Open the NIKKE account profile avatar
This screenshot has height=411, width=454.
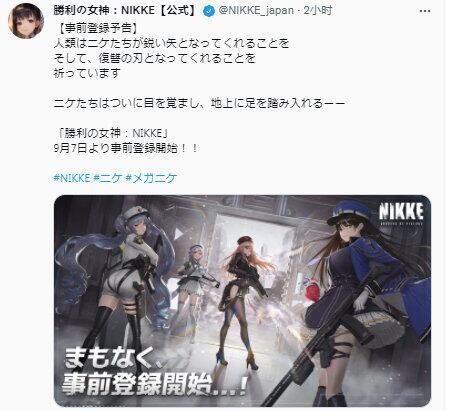click(x=26, y=21)
